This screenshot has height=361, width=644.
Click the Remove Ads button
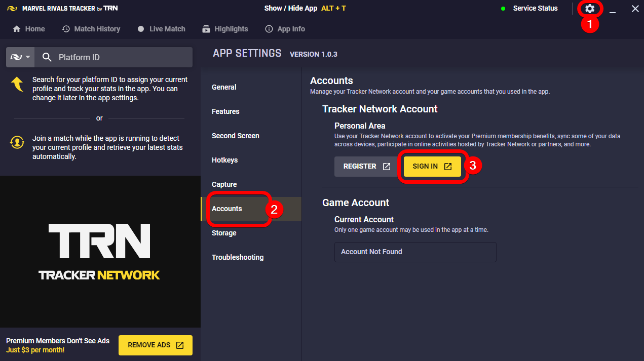point(156,345)
